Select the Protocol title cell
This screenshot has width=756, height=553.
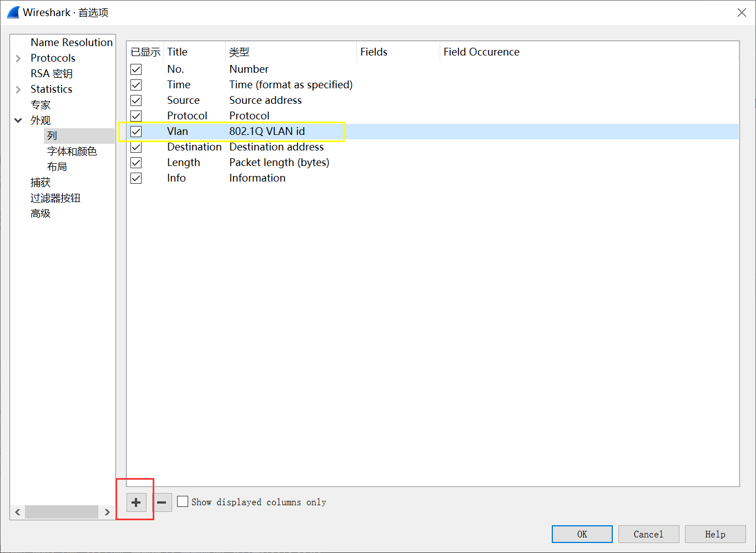(187, 115)
